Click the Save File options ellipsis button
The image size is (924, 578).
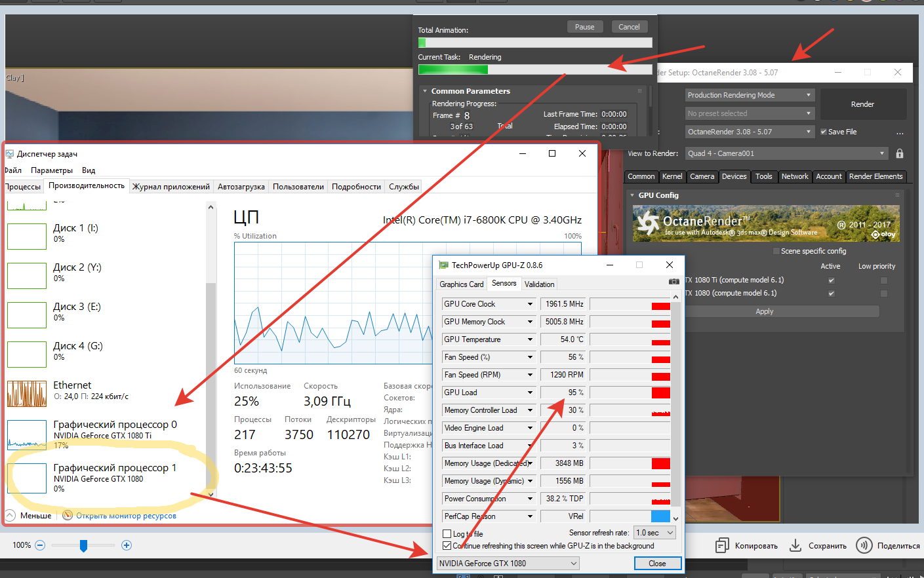pos(900,132)
